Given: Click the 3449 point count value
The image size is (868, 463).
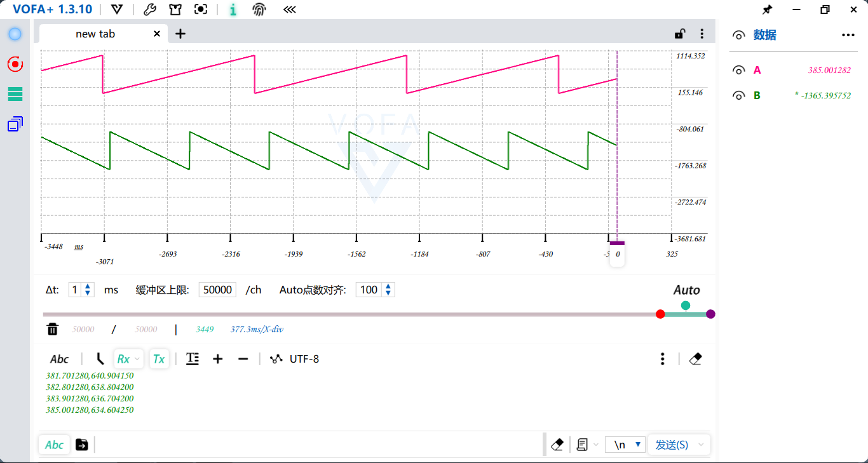Looking at the screenshot, I should 205,329.
